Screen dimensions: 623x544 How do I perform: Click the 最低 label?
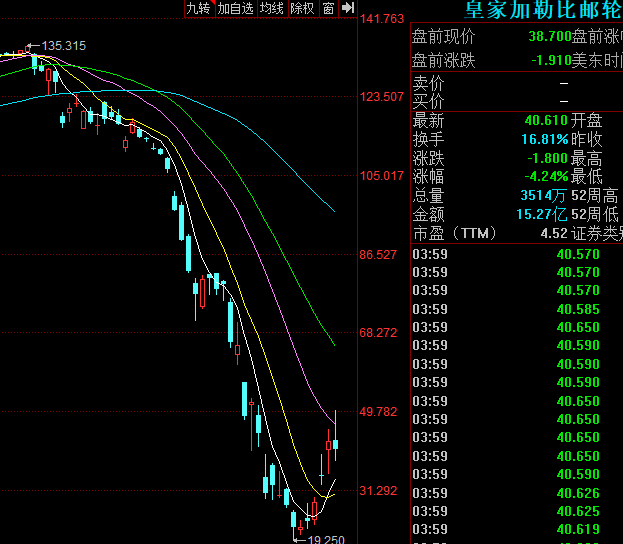pyautogui.click(x=587, y=176)
